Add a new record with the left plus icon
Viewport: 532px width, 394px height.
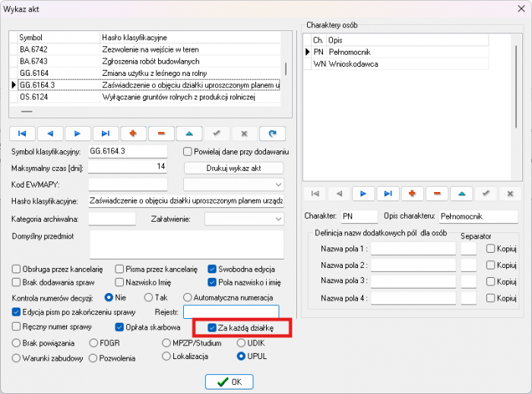point(133,134)
